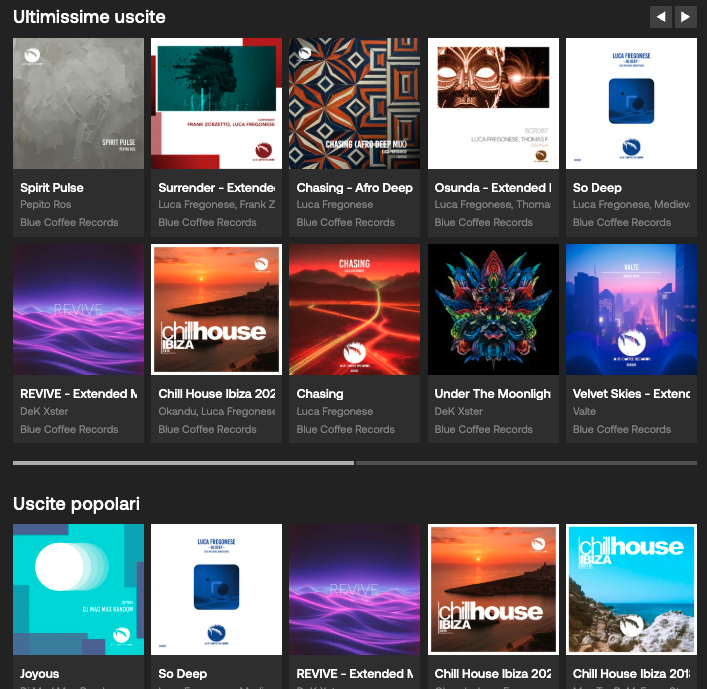Go to previous page of Ultimissime uscite
The height and width of the screenshot is (689, 707).
tap(661, 17)
